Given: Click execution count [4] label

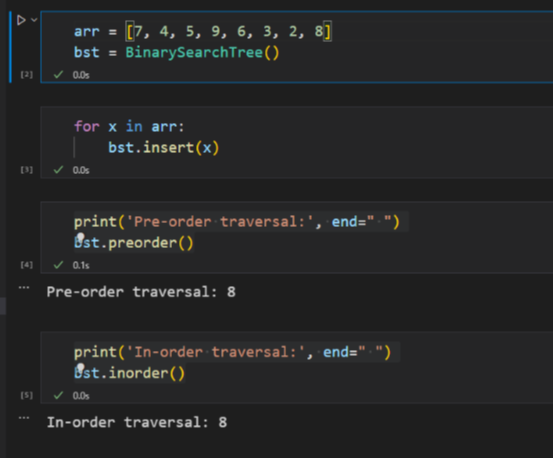Looking at the screenshot, I should click(26, 265).
